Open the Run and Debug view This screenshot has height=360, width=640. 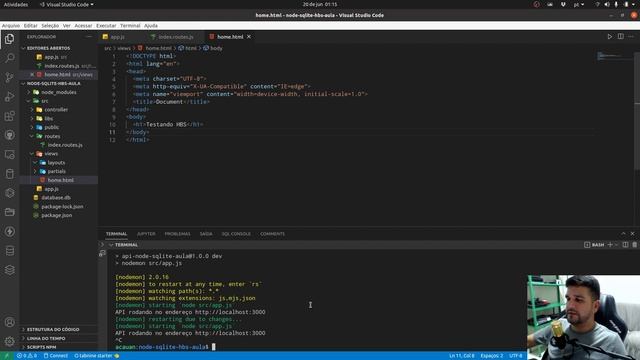coord(9,97)
